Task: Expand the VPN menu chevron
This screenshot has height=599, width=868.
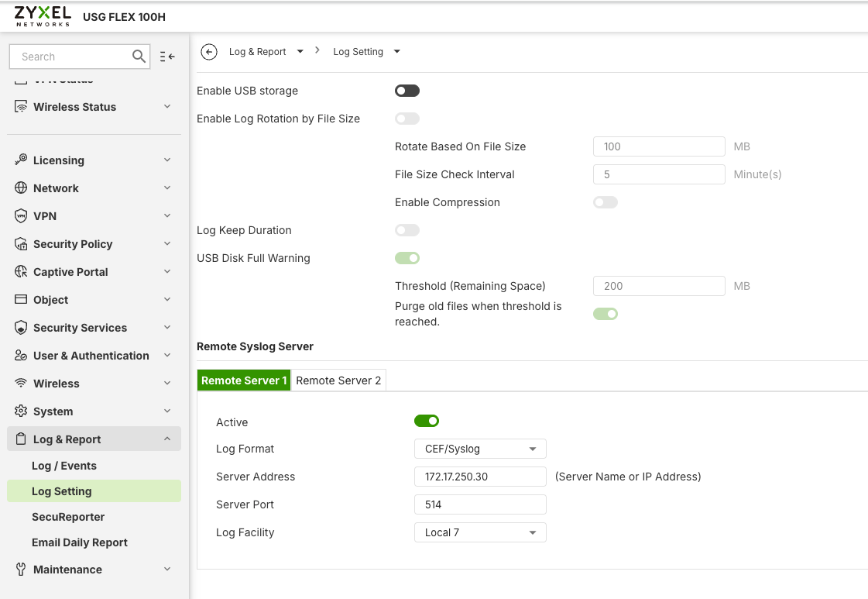Action: 167,215
